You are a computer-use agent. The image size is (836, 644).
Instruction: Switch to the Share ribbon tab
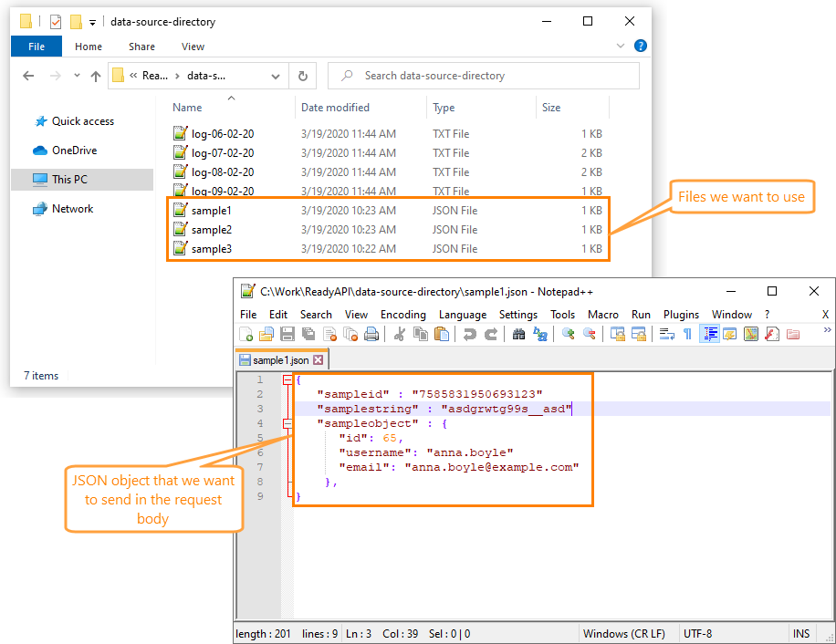click(x=141, y=46)
